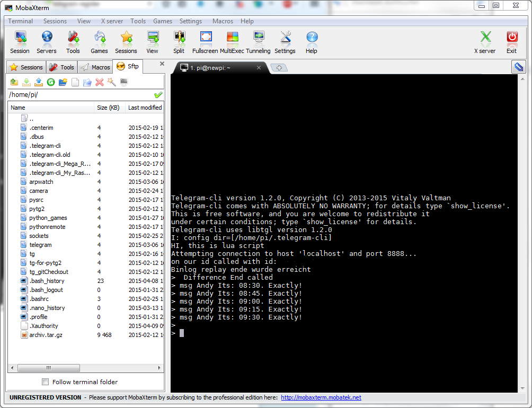Screen dimensions: 532x408
Task: Click the red Exit power icon
Action: [512, 42]
